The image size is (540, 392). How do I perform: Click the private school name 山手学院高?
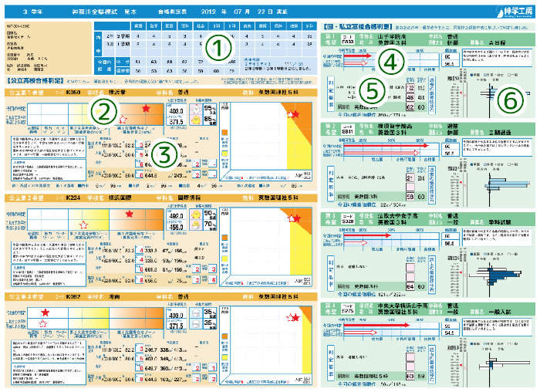pos(392,36)
